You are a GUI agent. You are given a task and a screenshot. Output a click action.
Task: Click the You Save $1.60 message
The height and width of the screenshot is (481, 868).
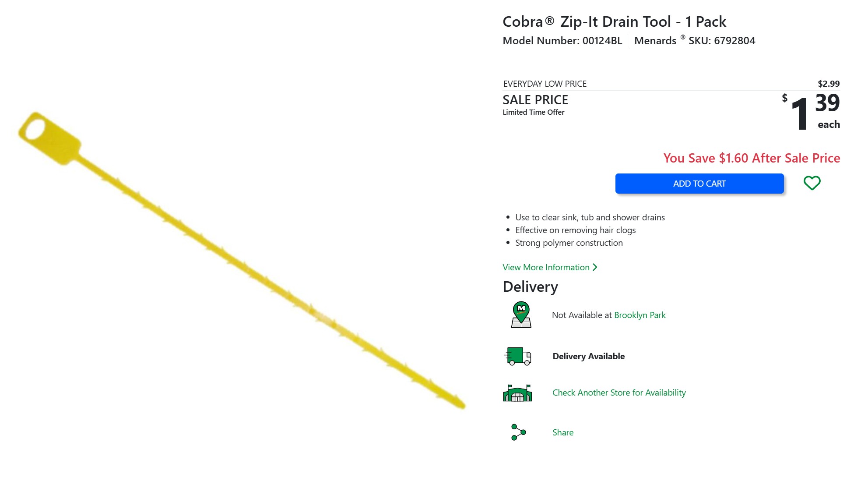point(751,158)
